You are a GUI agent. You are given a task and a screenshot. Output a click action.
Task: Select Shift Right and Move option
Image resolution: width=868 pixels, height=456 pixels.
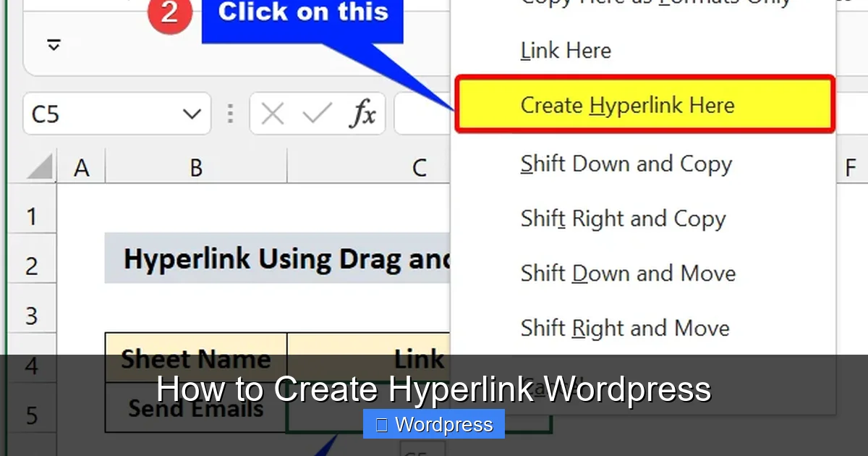pyautogui.click(x=624, y=328)
